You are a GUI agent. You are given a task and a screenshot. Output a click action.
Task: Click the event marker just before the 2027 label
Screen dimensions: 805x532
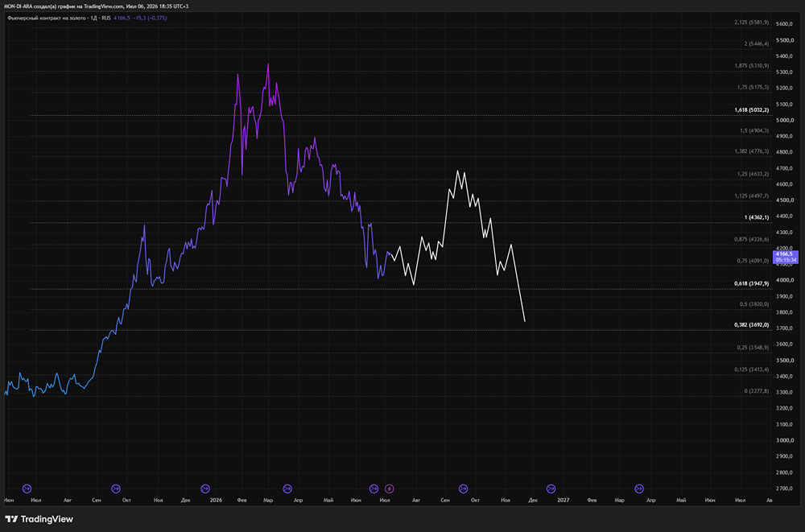click(551, 489)
